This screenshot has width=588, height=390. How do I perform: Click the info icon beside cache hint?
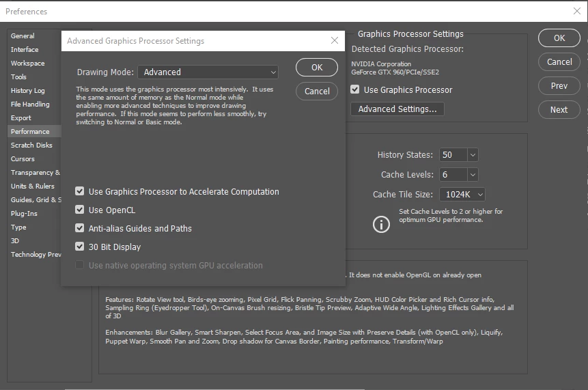[381, 224]
